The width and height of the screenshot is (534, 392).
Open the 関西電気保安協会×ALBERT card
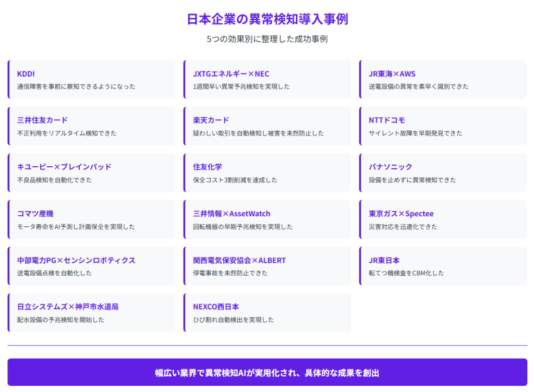pyautogui.click(x=267, y=266)
